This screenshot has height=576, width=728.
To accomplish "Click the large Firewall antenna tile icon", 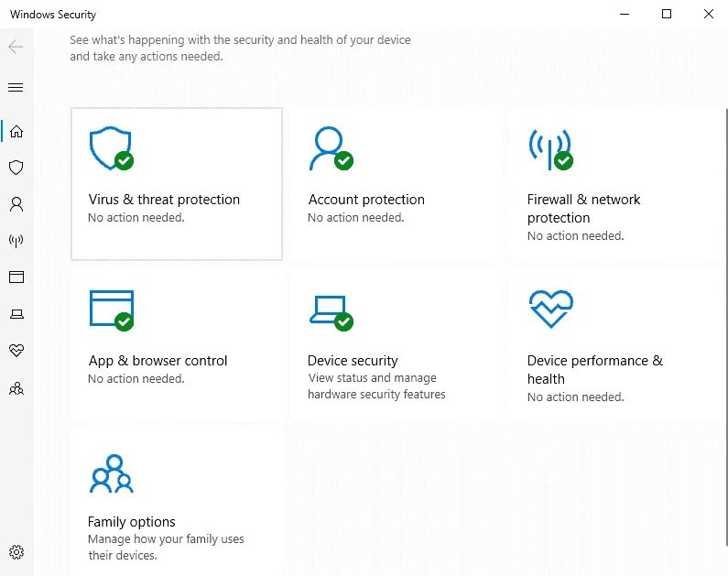I will [550, 149].
